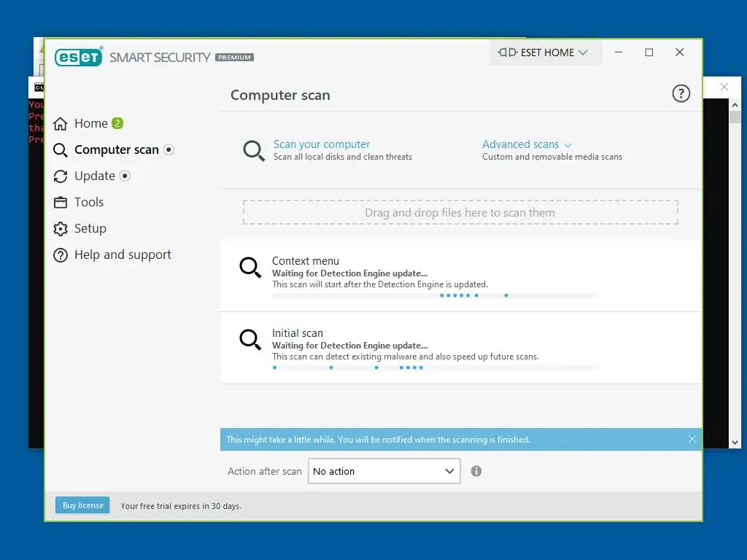Click the Initial scan magnifier icon
The width and height of the screenshot is (747, 560).
250,340
